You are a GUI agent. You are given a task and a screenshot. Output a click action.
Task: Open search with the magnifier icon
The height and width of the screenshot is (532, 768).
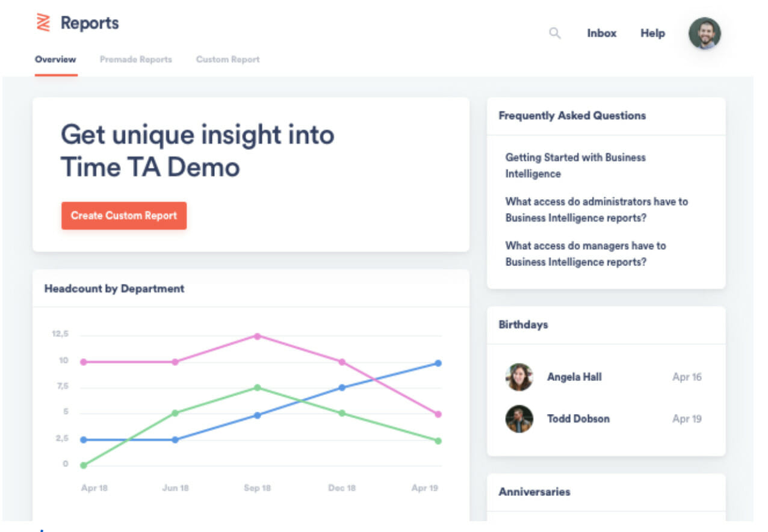click(x=554, y=34)
